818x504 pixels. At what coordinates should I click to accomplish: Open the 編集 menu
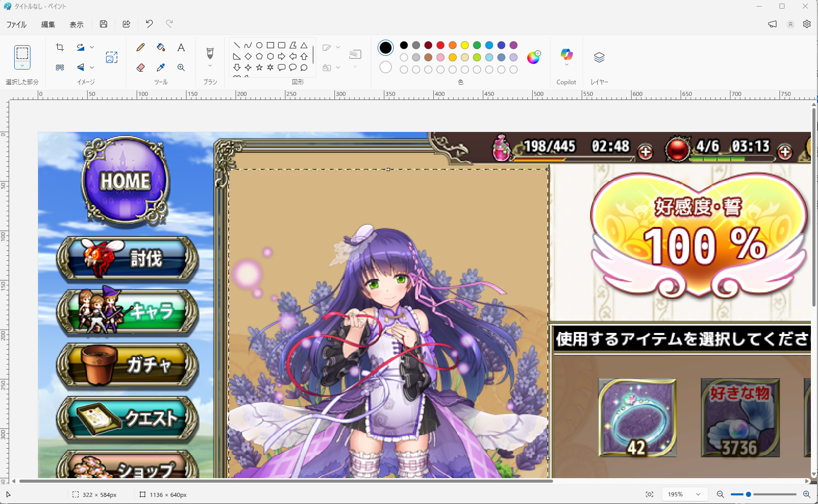[48, 24]
